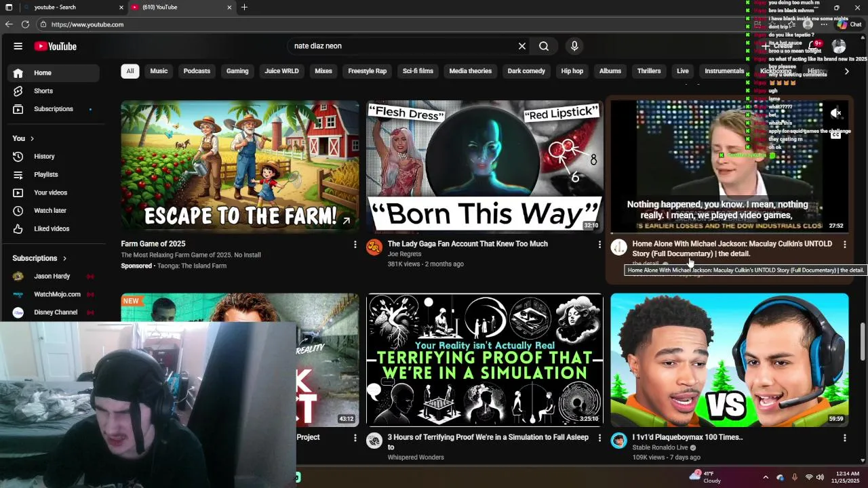Expand the You section in the sidebar
Screen dimensions: 868x488
[x=23, y=138]
